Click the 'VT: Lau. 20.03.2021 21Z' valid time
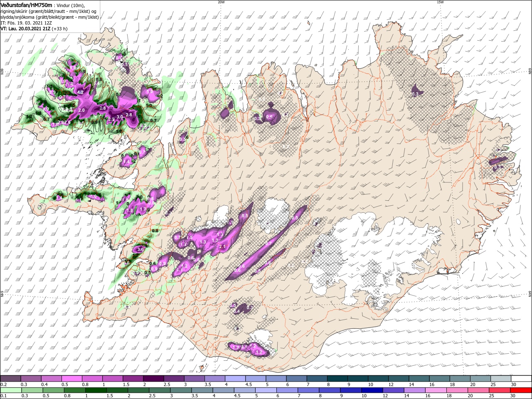 pyautogui.click(x=25, y=29)
